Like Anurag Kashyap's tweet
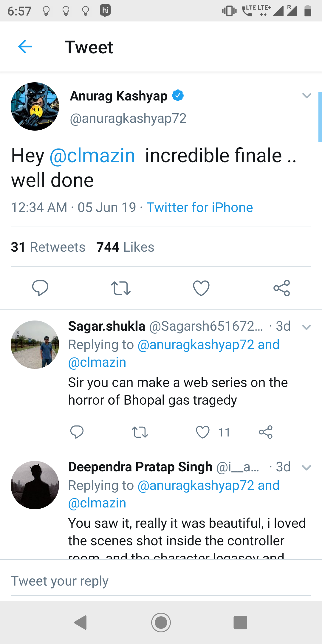 (x=201, y=288)
